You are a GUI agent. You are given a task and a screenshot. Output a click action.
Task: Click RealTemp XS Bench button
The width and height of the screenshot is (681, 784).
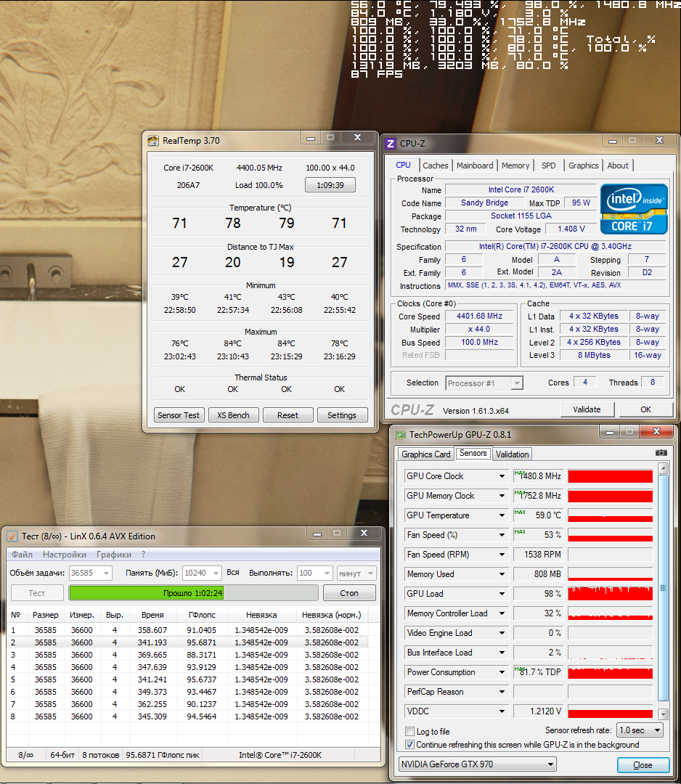click(234, 415)
